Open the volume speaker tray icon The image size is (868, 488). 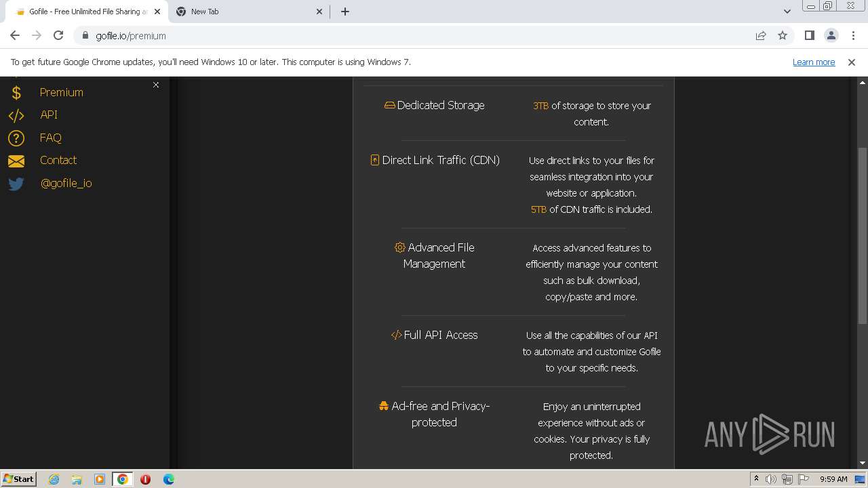point(771,479)
